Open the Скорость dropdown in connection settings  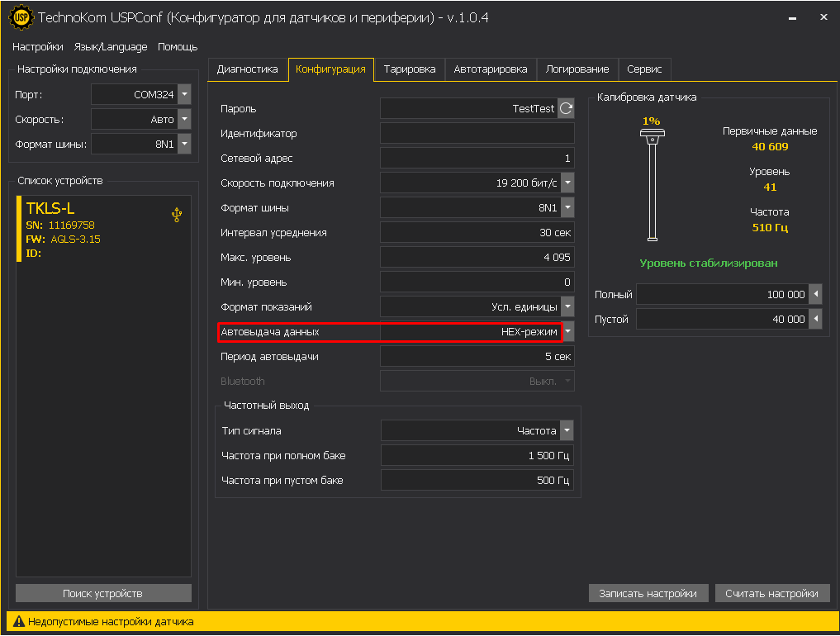click(x=184, y=119)
